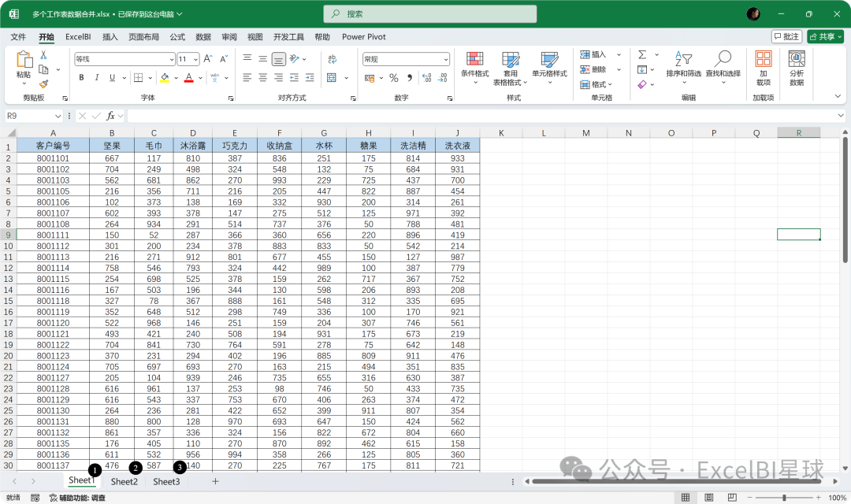Click the wrap text icon
Screen dimensions: 851x504
333,58
